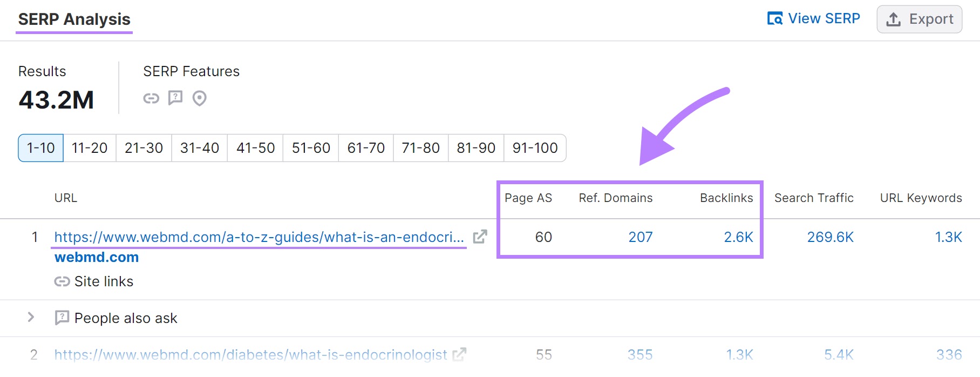This screenshot has height=377, width=980.
Task: Switch to the 11-20 results range
Action: (90, 148)
